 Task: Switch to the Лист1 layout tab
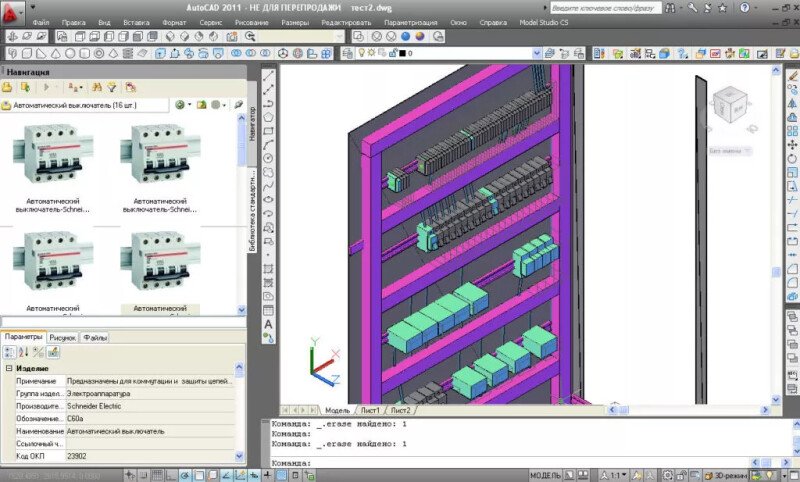tap(370, 410)
